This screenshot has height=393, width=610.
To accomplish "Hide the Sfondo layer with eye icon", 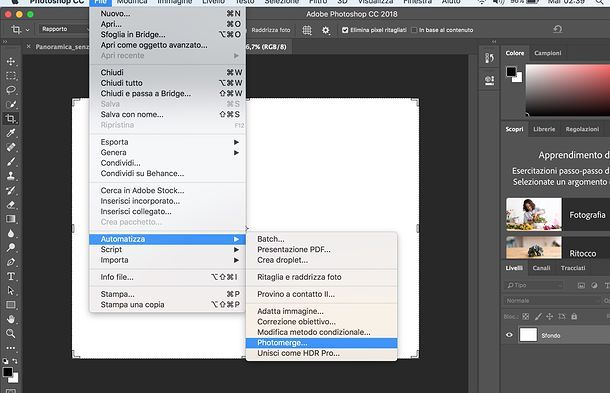I will 509,335.
